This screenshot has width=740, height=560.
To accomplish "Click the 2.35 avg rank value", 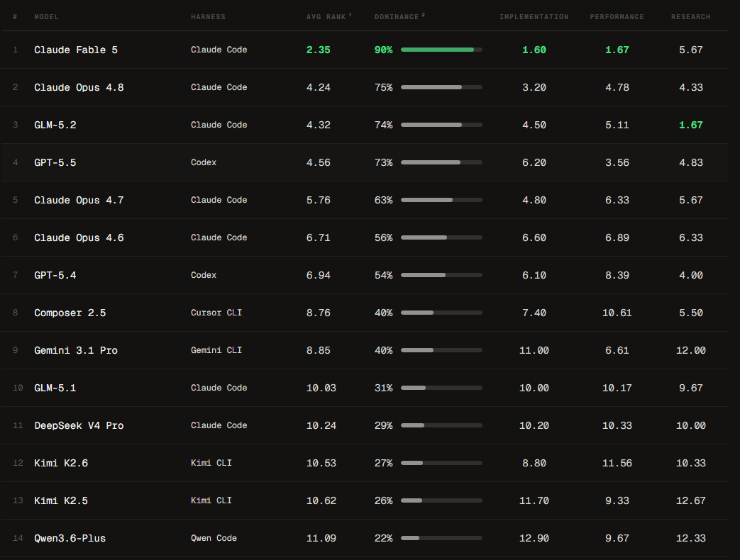I will [318, 50].
